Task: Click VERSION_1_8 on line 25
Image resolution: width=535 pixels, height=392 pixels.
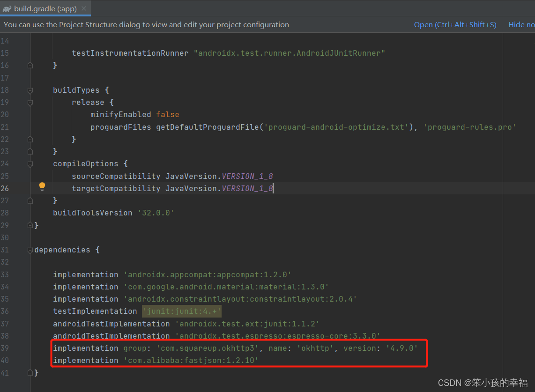Action: (247, 177)
